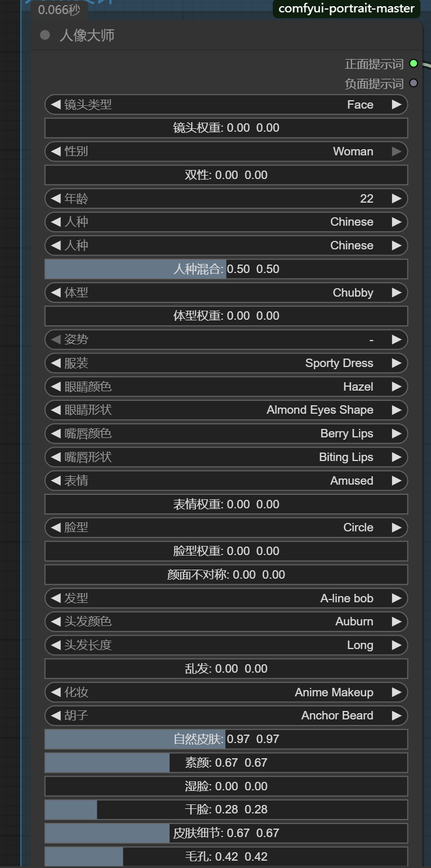
Task: Click the 自然皮肤 slider at 0.97
Action: tap(226, 739)
